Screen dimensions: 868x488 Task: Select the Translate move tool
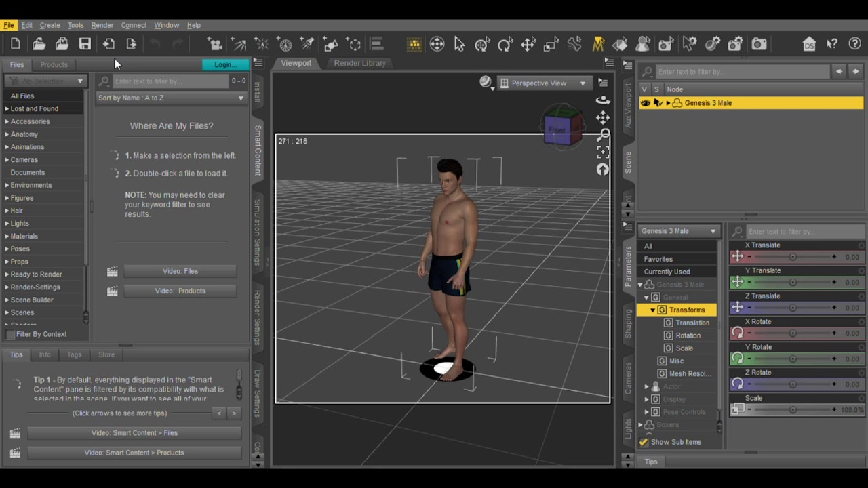(x=528, y=44)
